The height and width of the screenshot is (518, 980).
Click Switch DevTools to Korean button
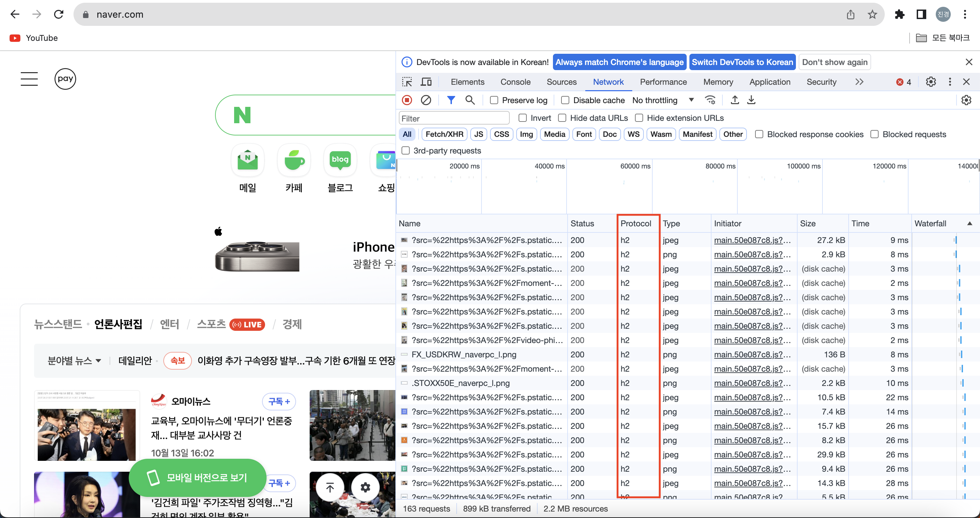pyautogui.click(x=742, y=62)
